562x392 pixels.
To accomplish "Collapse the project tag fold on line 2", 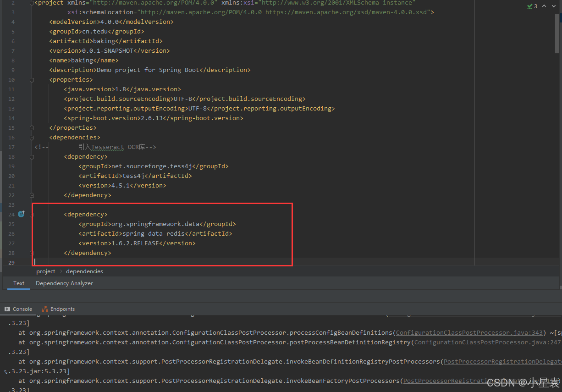I will (32, 3).
